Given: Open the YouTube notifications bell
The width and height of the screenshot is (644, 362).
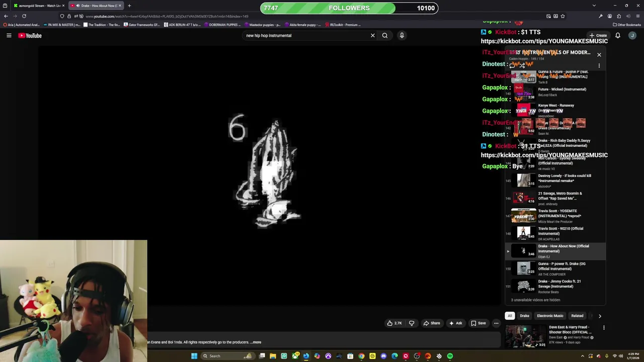Looking at the screenshot, I should click(x=618, y=36).
